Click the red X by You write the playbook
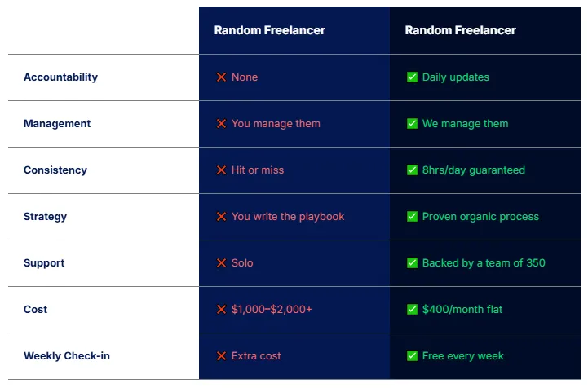The image size is (588, 388). pyautogui.click(x=221, y=217)
